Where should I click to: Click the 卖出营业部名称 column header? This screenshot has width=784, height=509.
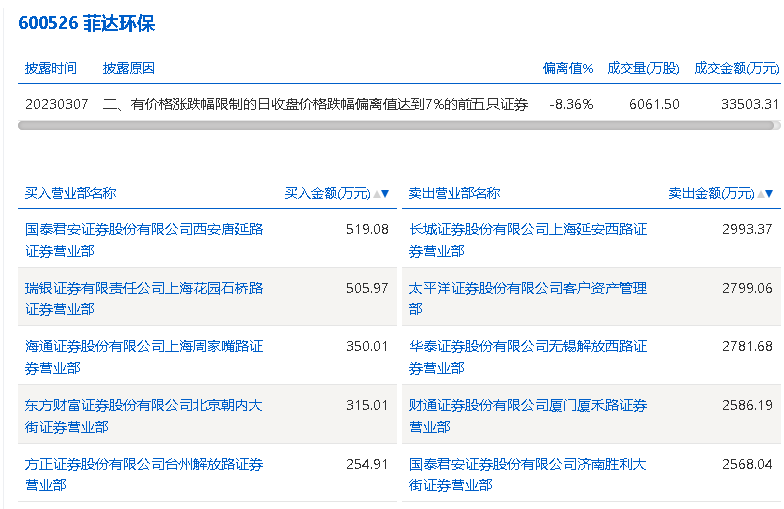(454, 194)
